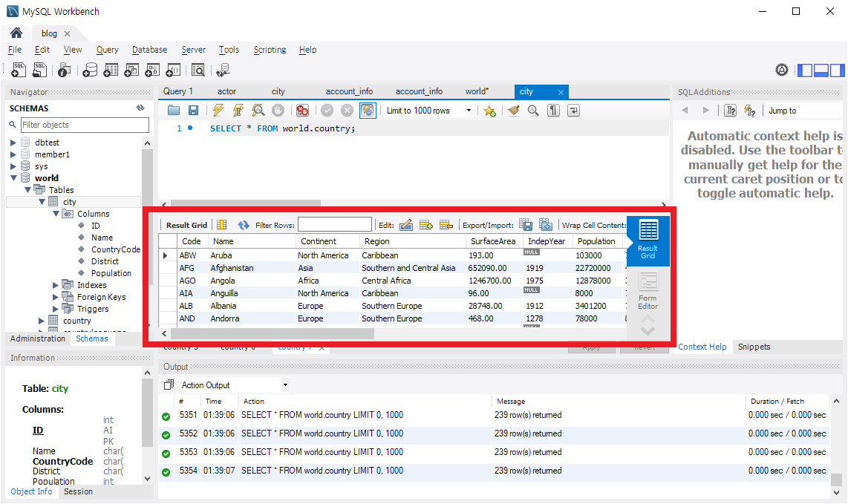Toggle stop-on-error execution mode
The height and width of the screenshot is (504, 848).
click(x=302, y=111)
